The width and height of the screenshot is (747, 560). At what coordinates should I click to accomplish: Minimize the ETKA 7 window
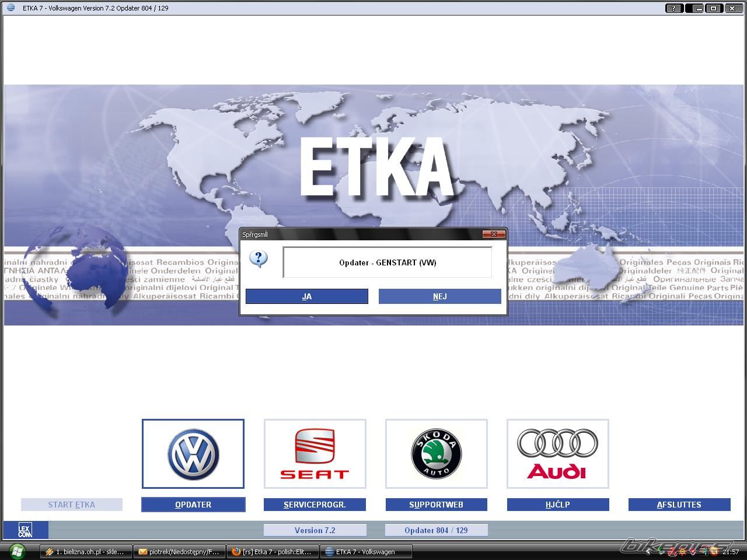click(696, 8)
